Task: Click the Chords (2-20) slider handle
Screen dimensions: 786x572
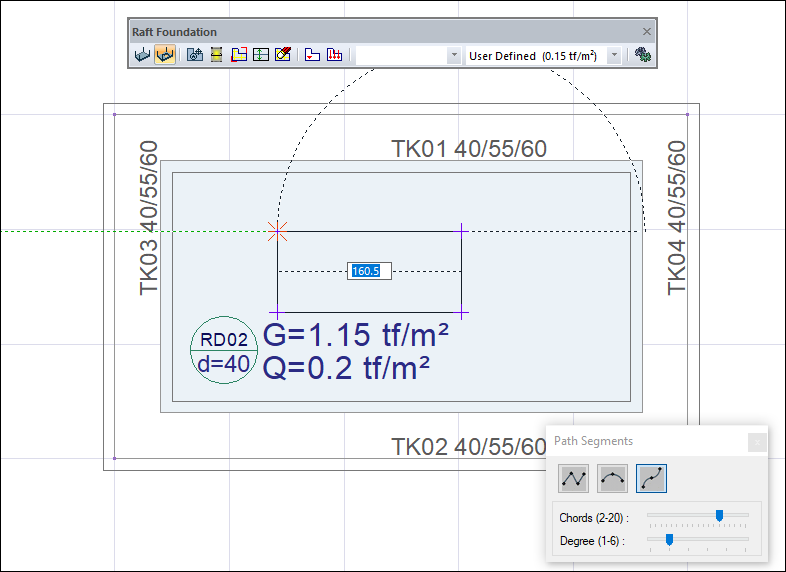Action: point(718,516)
